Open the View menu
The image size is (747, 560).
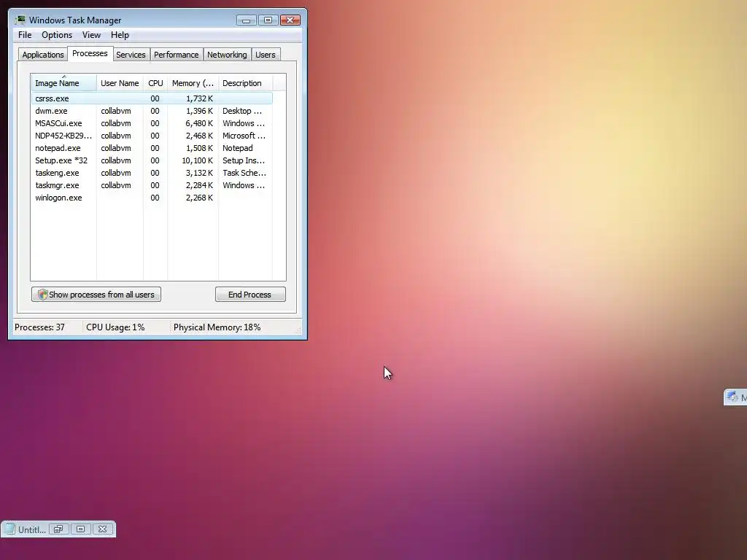pyautogui.click(x=91, y=35)
